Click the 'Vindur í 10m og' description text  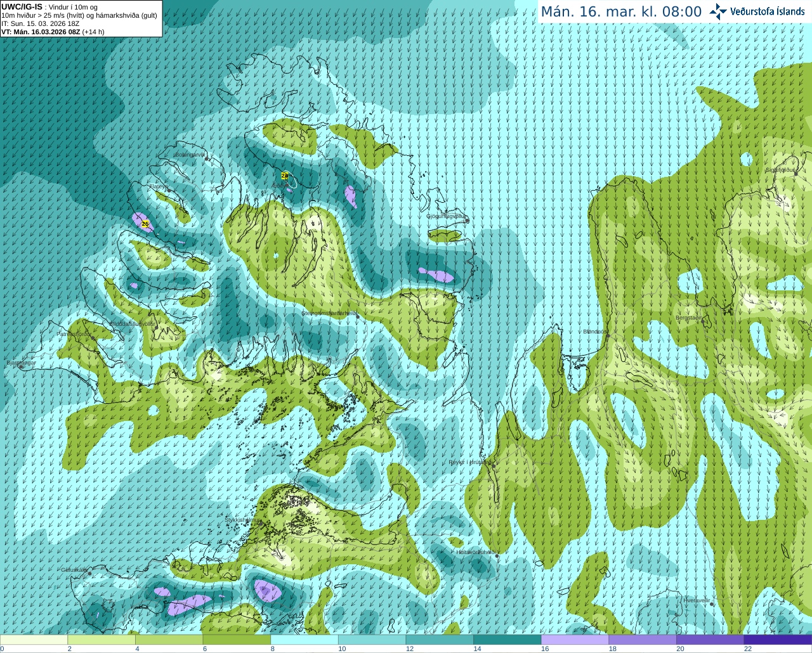73,7
